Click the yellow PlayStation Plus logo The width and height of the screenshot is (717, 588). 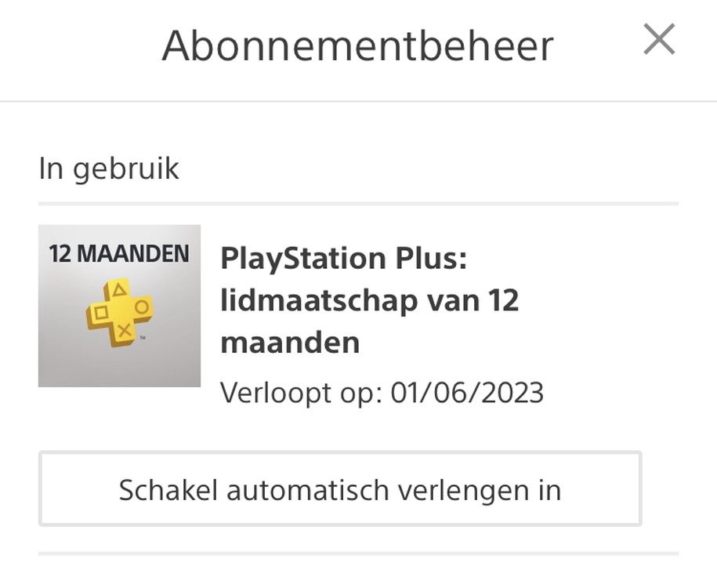pyautogui.click(x=119, y=314)
